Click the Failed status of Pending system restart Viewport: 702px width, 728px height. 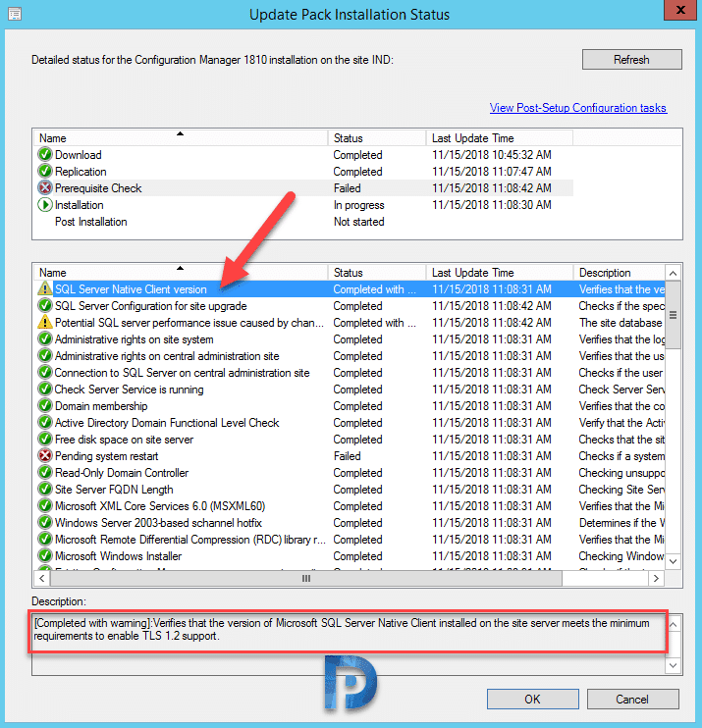pyautogui.click(x=347, y=456)
